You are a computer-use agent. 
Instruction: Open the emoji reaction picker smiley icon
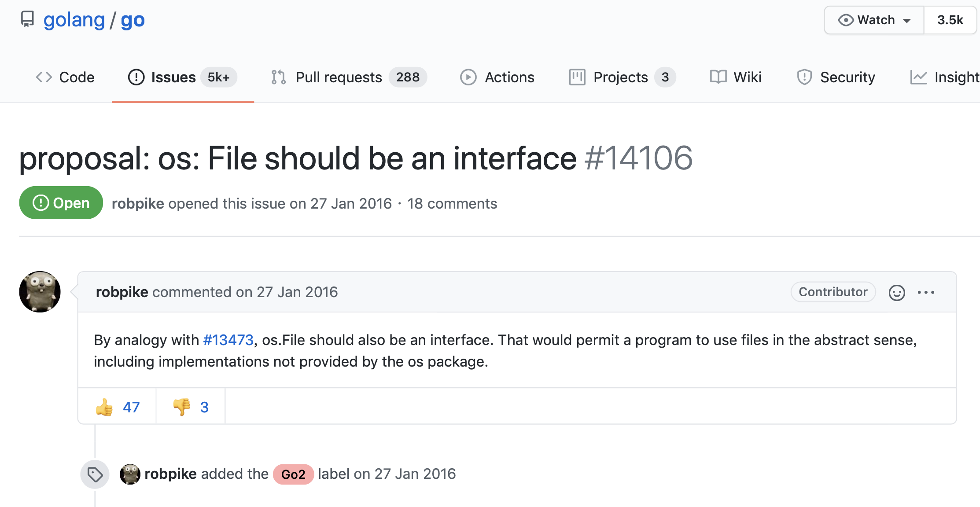pos(897,293)
